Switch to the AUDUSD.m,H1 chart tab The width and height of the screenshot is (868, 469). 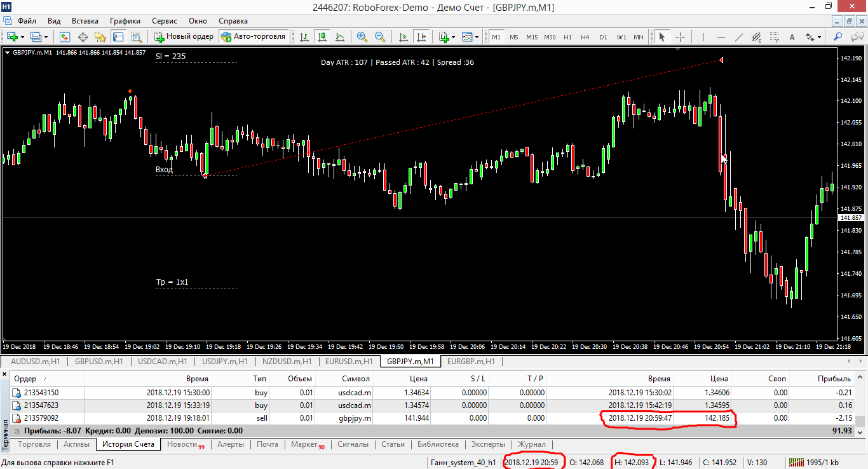(x=36, y=362)
